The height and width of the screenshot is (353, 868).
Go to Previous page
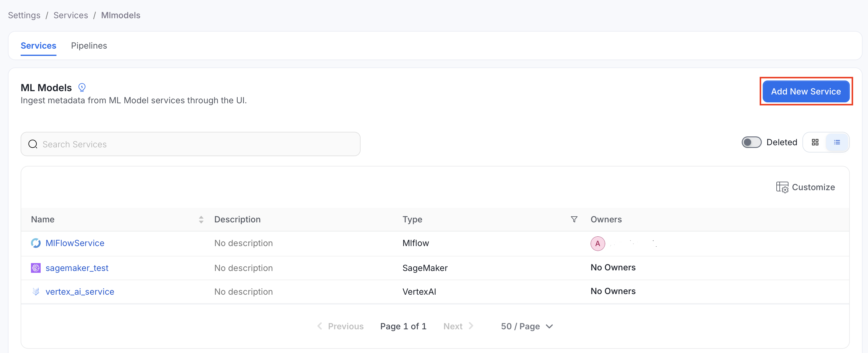[340, 326]
